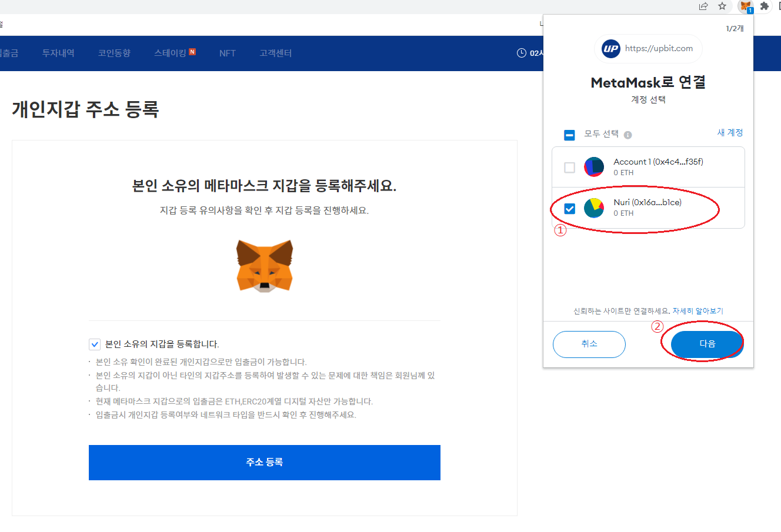781x532 pixels.
Task: Click the Nuri account avatar icon
Action: click(x=594, y=208)
